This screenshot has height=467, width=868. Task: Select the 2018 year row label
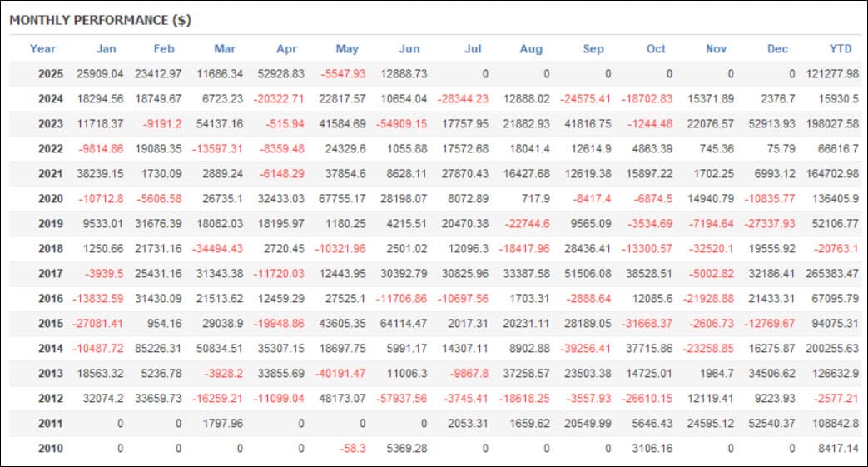[51, 248]
